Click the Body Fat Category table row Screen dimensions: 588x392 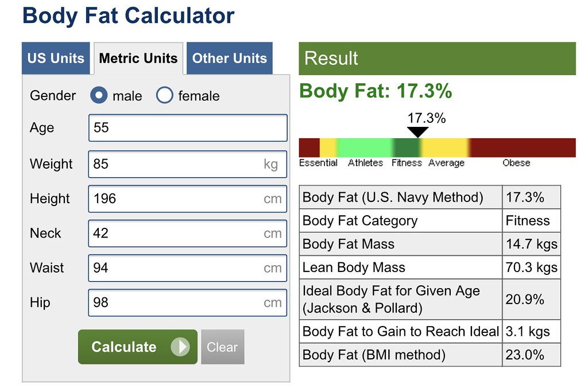[400, 220]
